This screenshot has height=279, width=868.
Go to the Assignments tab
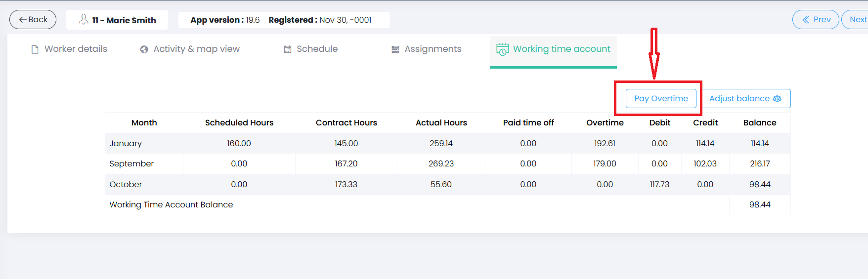427,49
